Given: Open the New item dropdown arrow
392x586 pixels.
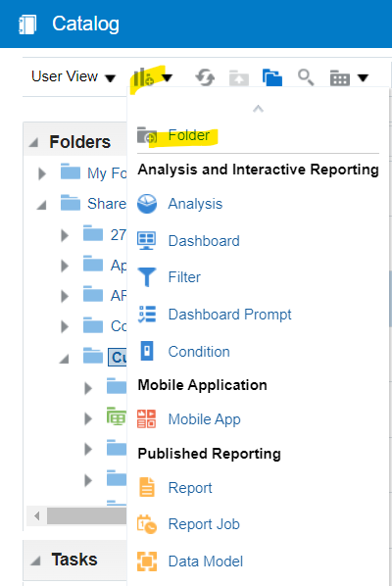Looking at the screenshot, I should 167,77.
